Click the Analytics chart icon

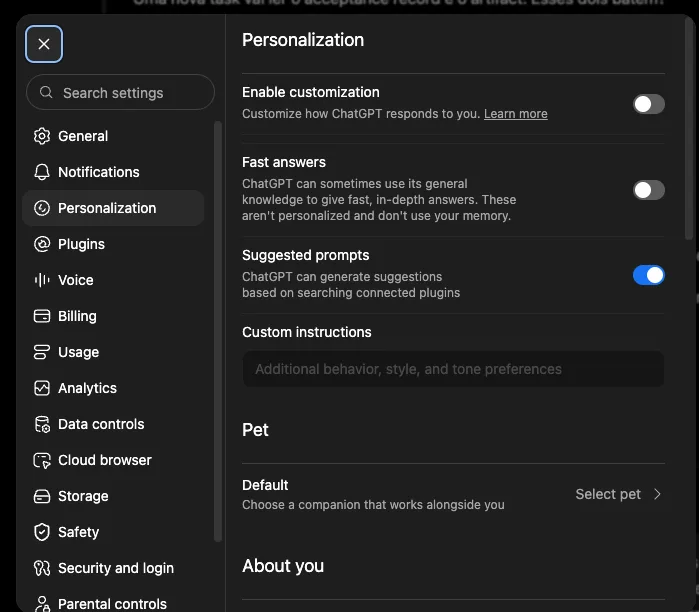[x=42, y=388]
